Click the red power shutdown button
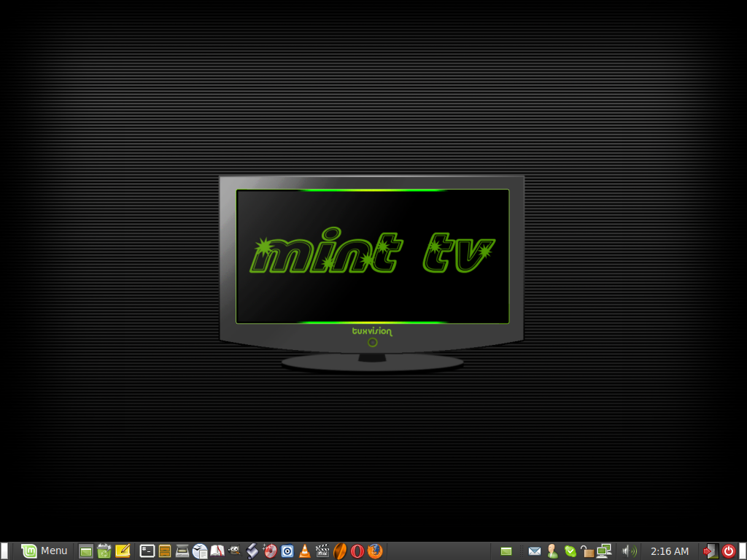Image resolution: width=747 pixels, height=560 pixels. pos(729,551)
